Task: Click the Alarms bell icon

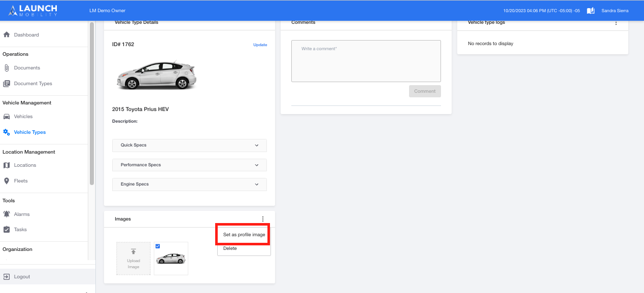Action: [x=7, y=214]
